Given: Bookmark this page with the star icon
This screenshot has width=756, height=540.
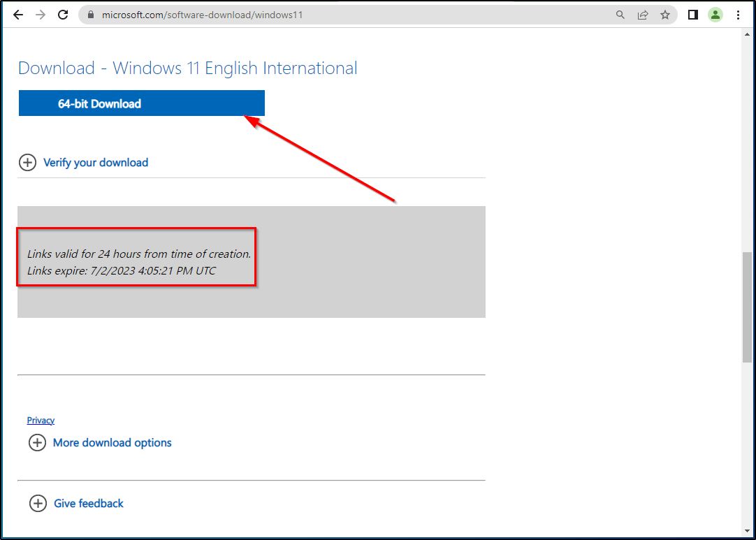Looking at the screenshot, I should point(665,15).
